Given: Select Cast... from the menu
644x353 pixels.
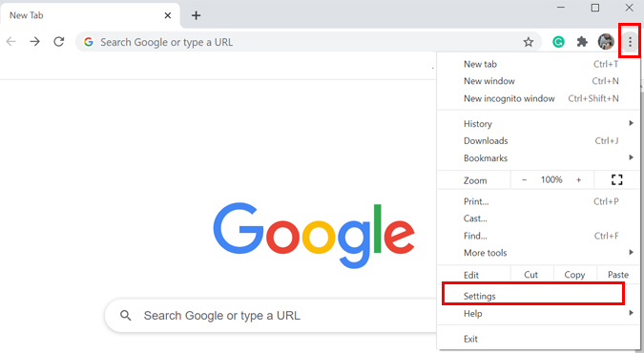Looking at the screenshot, I should pos(538,218).
